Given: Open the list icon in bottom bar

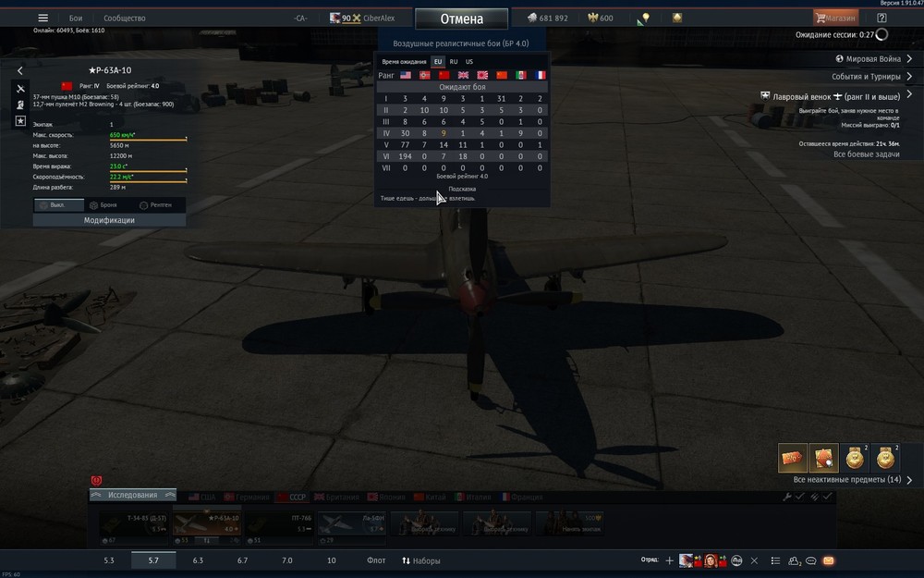Looking at the screenshot, I should pos(775,560).
